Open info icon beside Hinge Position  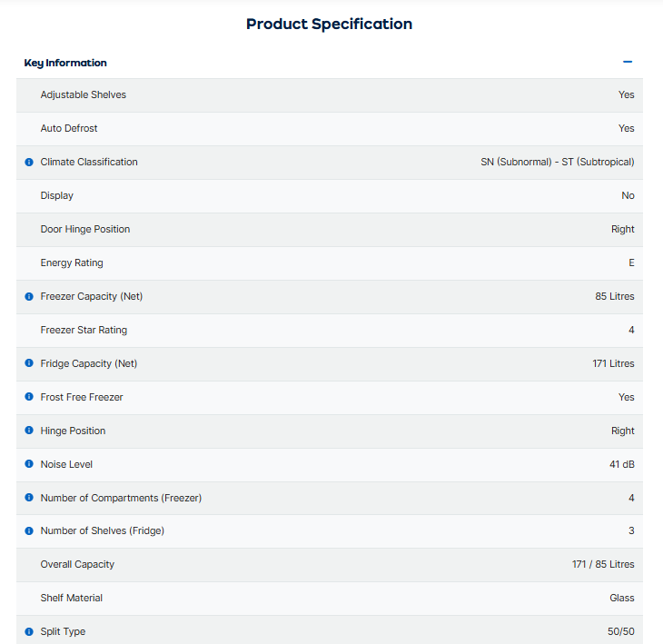tap(29, 430)
